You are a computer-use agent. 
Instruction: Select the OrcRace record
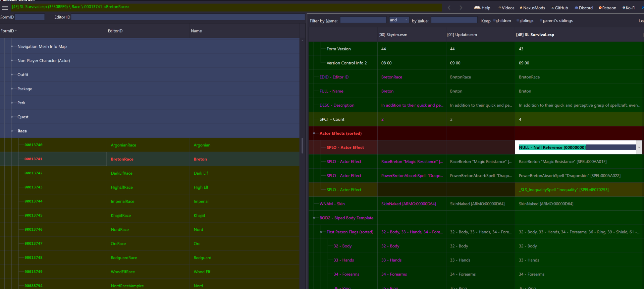click(150, 244)
